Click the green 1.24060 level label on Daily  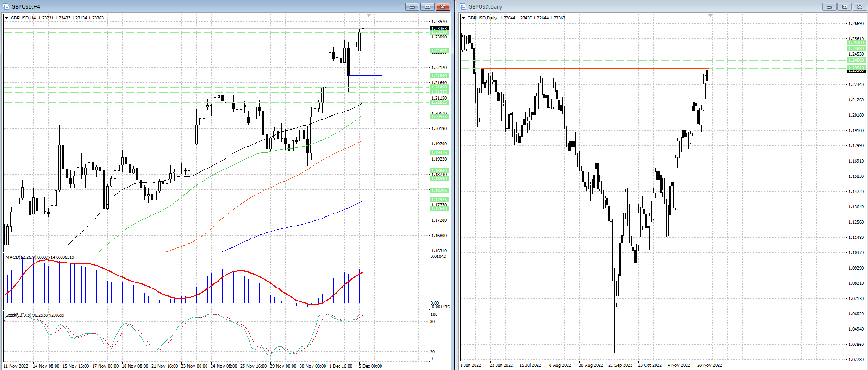click(856, 60)
